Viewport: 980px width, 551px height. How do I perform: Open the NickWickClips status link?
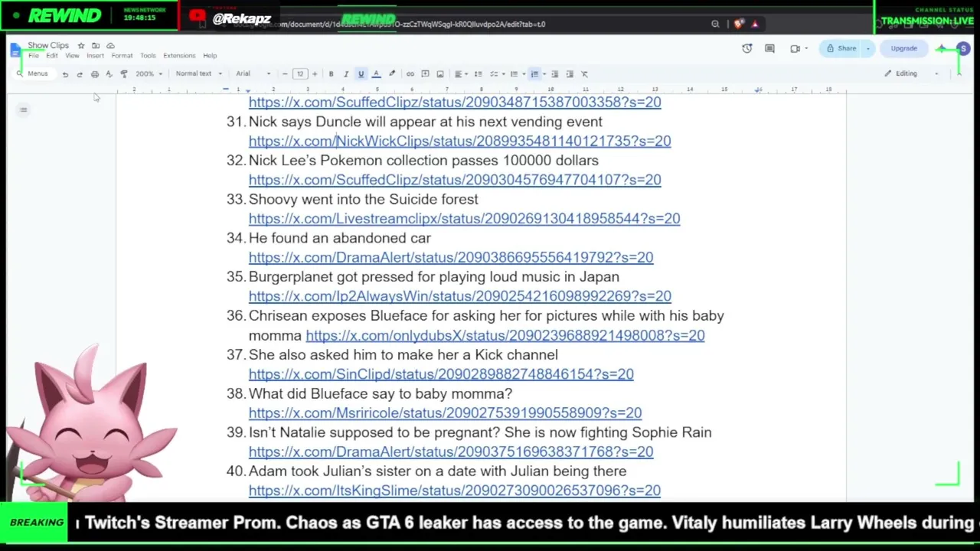[459, 142]
